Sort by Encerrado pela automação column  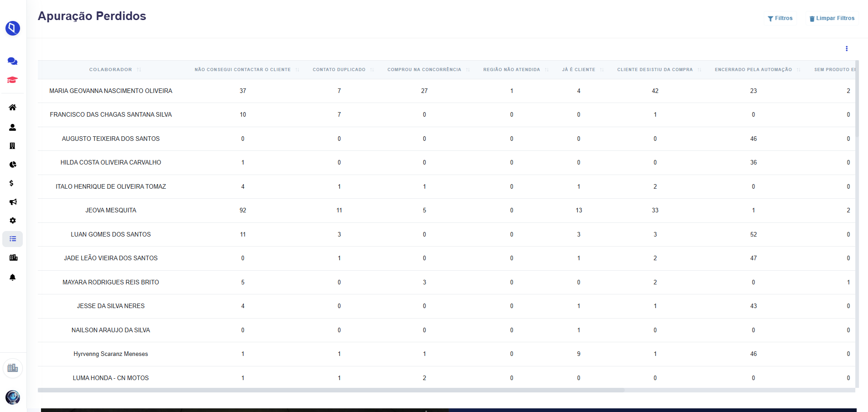pyautogui.click(x=757, y=70)
